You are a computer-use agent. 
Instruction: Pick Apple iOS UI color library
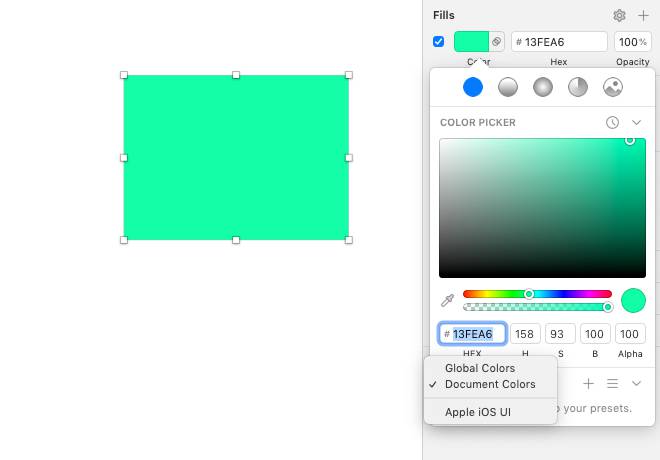coord(478,412)
